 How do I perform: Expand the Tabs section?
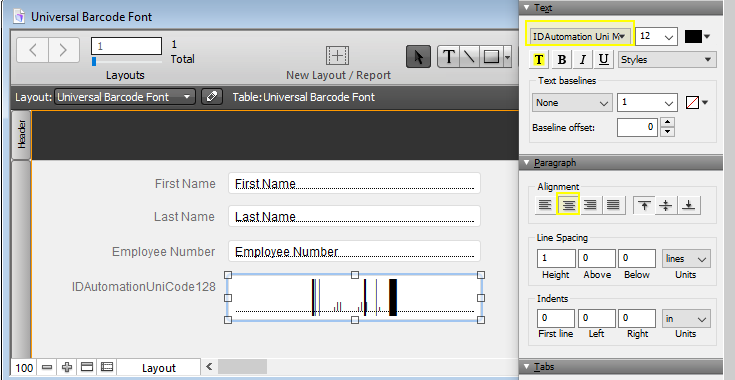click(526, 367)
